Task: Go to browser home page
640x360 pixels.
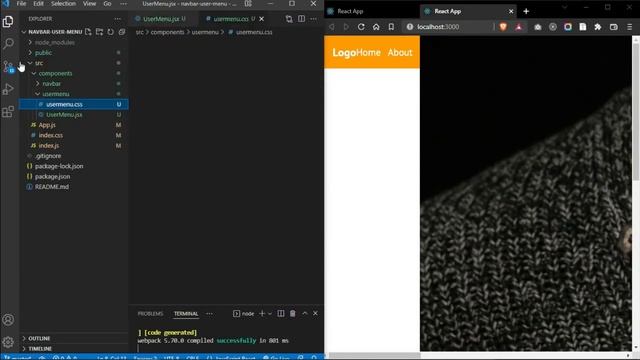Action: 376,27
